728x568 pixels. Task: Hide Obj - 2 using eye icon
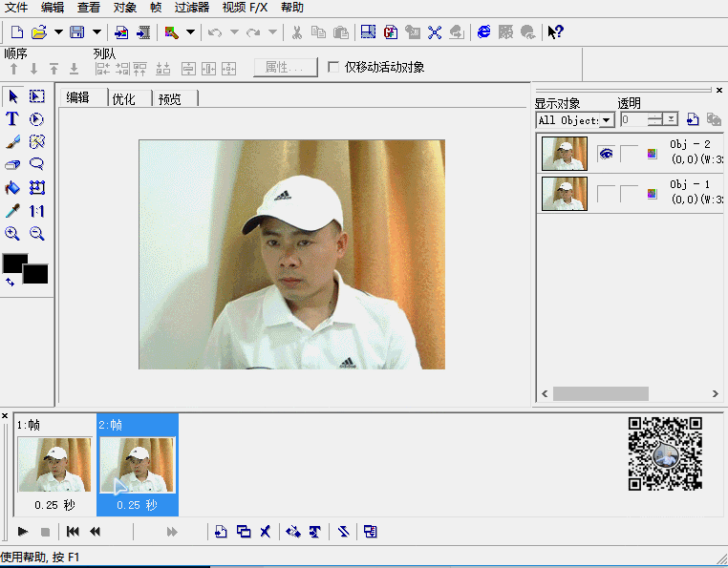point(606,154)
